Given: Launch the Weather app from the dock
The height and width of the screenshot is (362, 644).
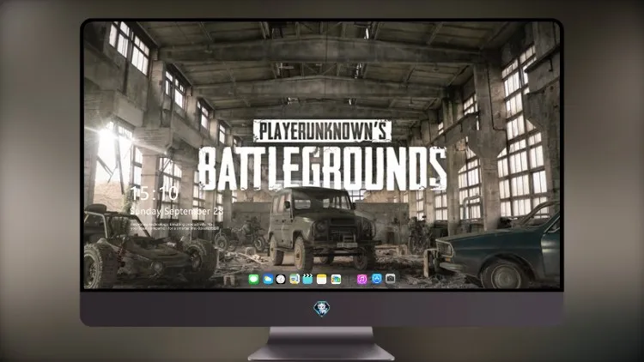Looking at the screenshot, I should click(x=268, y=279).
